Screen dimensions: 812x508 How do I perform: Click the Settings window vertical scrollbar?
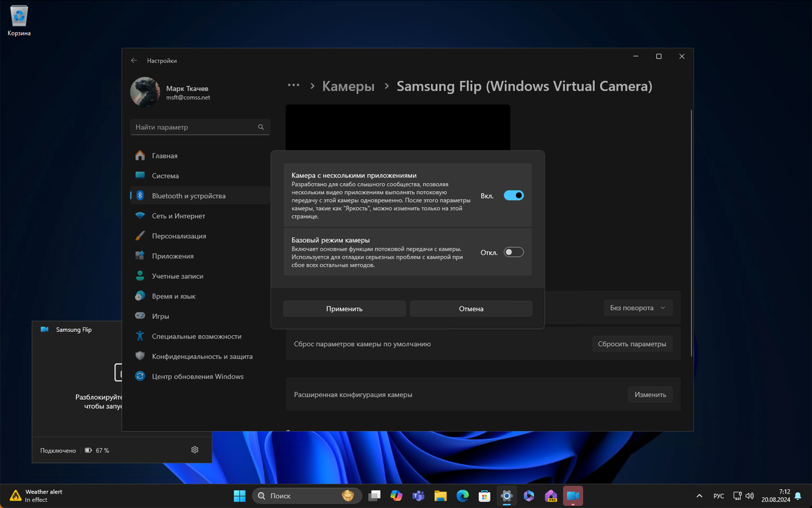[x=691, y=233]
